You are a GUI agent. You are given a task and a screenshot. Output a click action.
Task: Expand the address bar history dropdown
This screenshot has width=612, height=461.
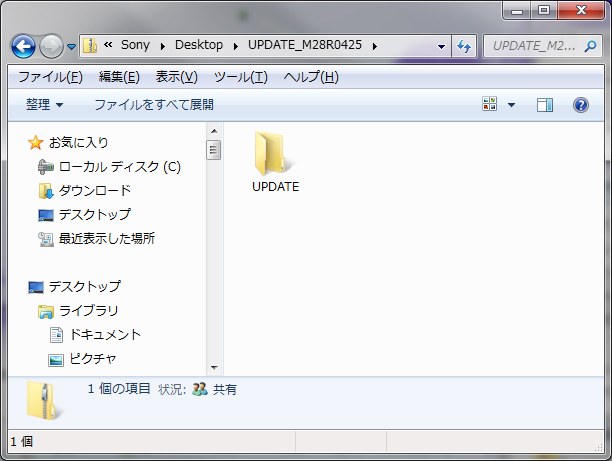coord(442,46)
